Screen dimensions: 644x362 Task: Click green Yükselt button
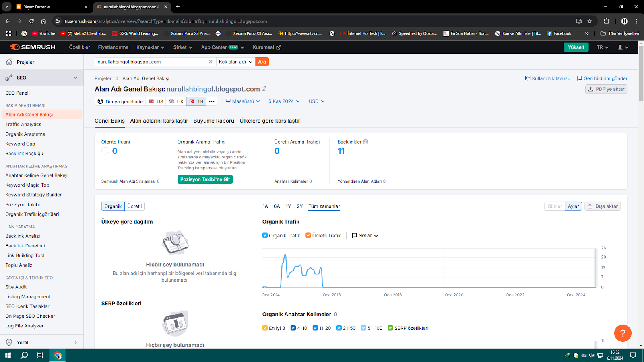click(x=576, y=47)
